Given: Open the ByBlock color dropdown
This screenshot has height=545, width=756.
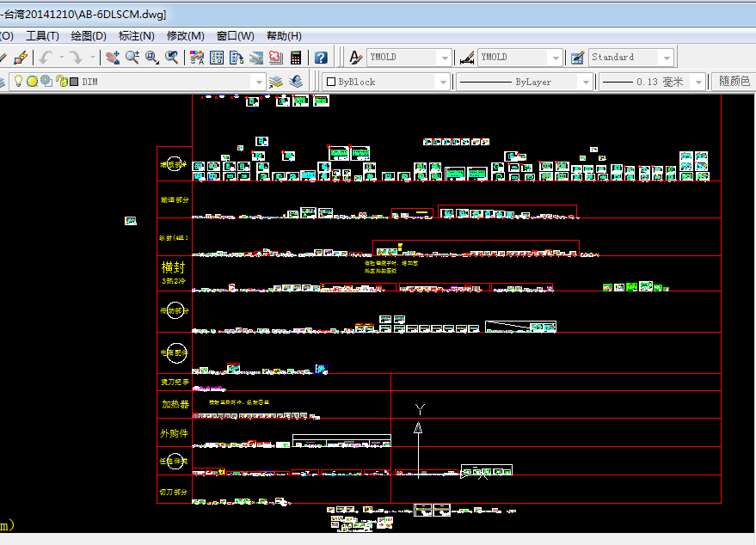Looking at the screenshot, I should [443, 82].
